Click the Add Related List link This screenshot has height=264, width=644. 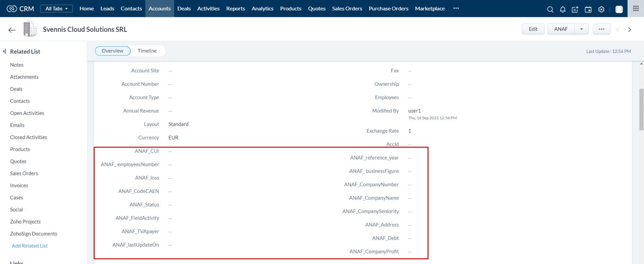(x=30, y=246)
